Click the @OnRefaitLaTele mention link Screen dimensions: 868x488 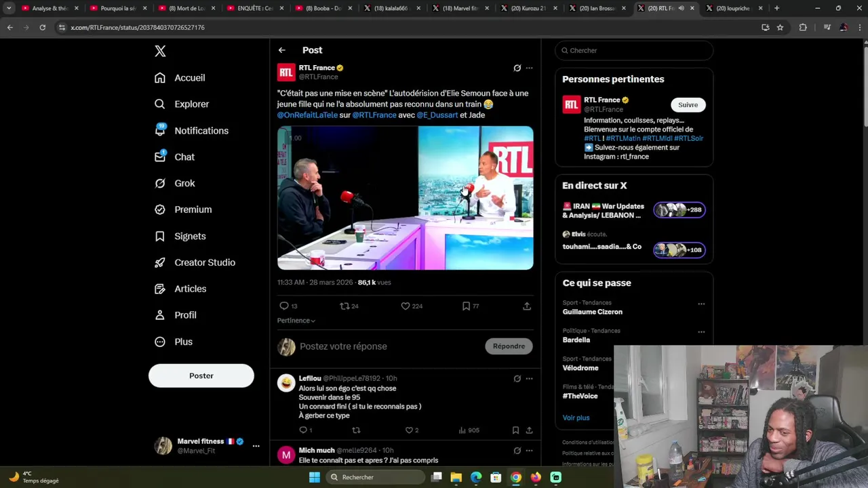307,115
